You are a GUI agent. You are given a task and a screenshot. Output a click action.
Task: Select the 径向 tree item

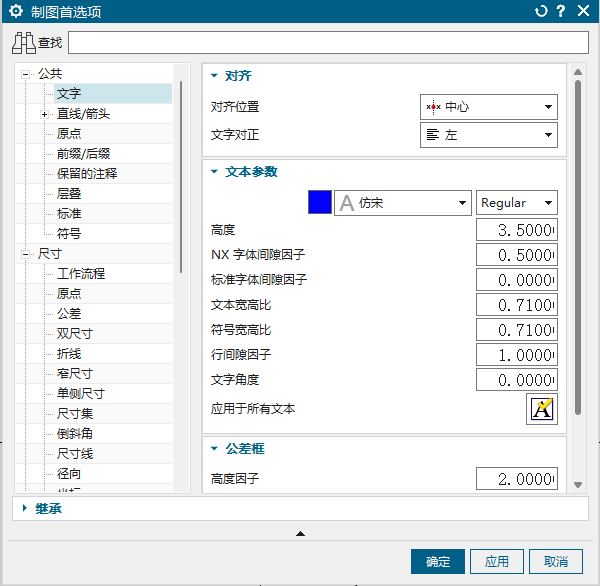[69, 473]
